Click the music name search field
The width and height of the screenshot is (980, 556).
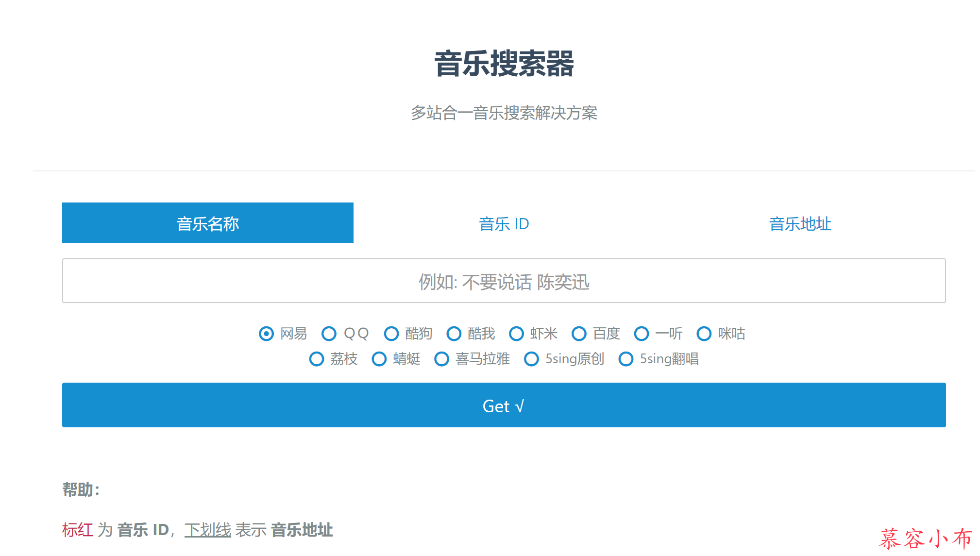click(x=504, y=281)
